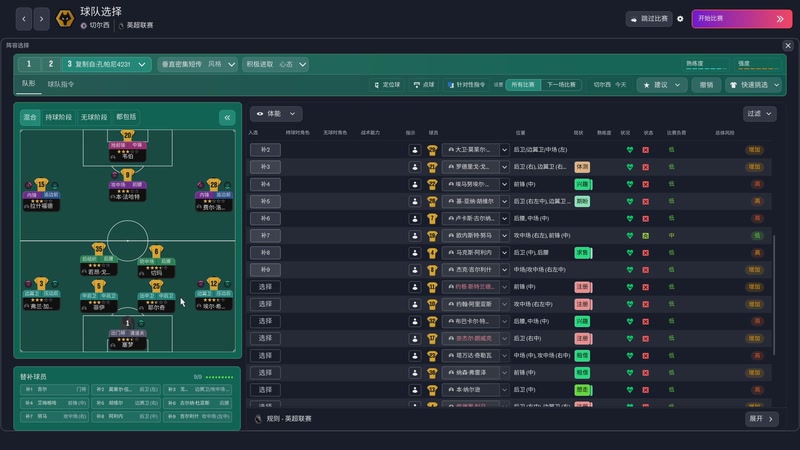Click substitute slot 补1 吉尔 门将
The width and height of the screenshot is (800, 450).
(55, 389)
